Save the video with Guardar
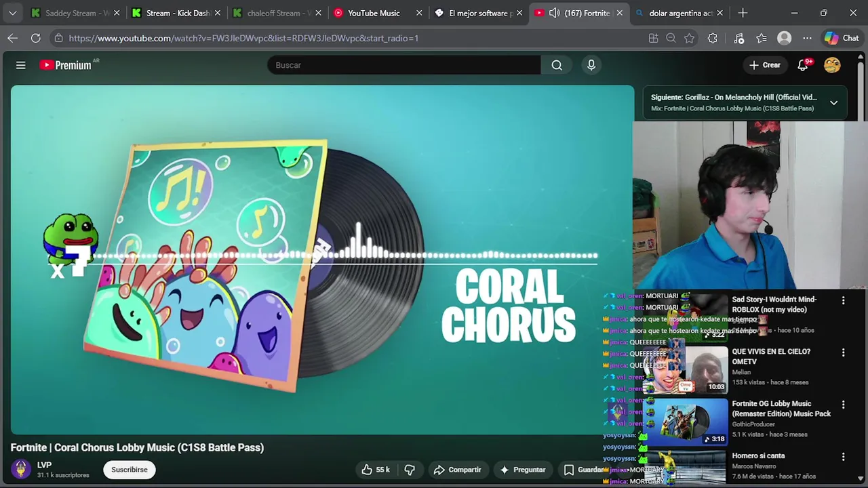The width and height of the screenshot is (868, 488). 585,470
